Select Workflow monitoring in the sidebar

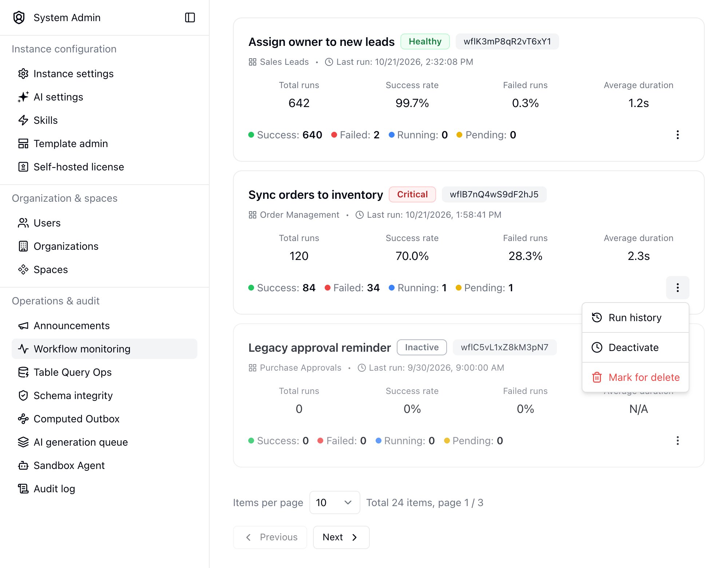click(x=104, y=349)
